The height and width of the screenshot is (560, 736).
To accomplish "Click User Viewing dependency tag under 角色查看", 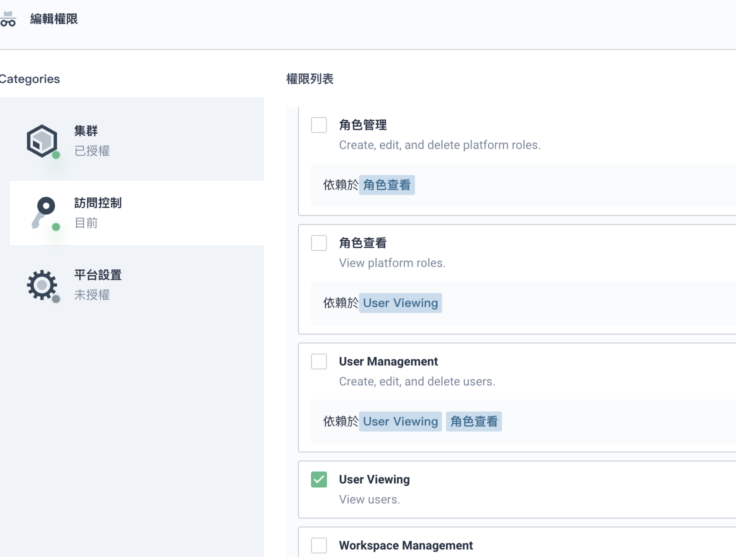I will (x=400, y=303).
